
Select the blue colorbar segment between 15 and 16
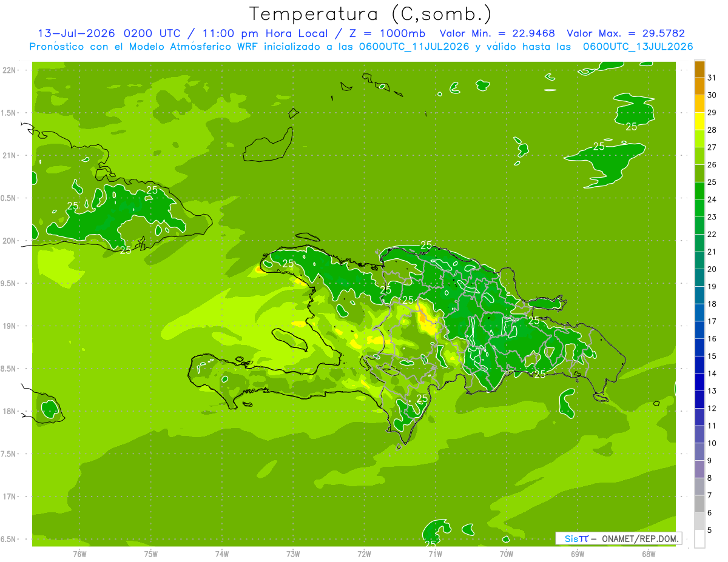(699, 347)
